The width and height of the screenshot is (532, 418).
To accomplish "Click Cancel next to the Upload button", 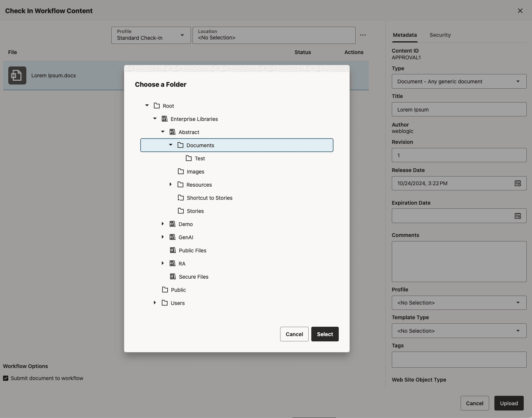I will (475, 403).
